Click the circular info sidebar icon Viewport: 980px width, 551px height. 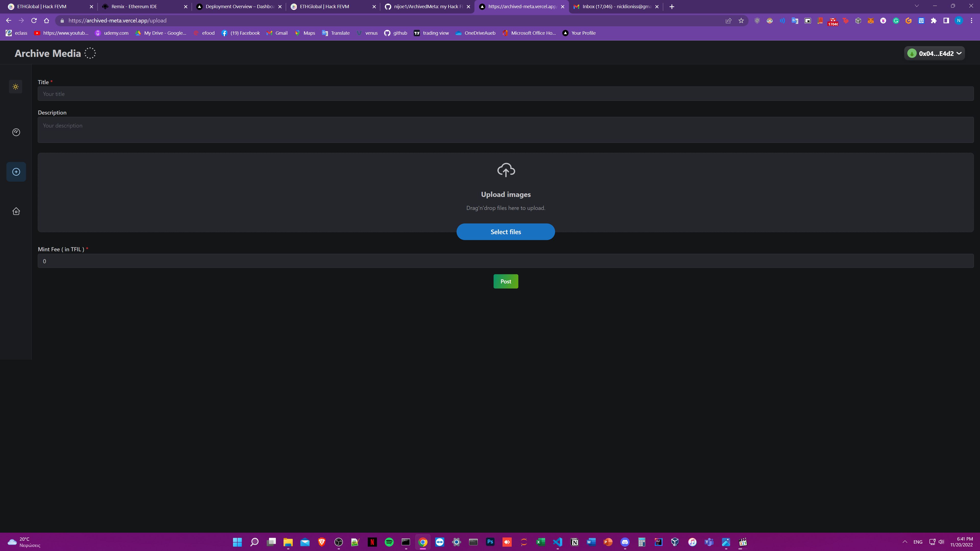click(16, 132)
